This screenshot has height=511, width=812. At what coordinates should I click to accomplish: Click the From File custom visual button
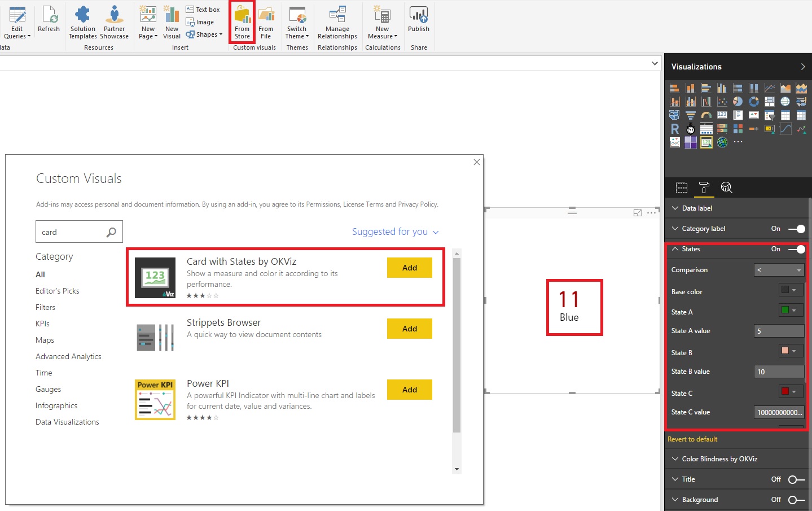tap(266, 23)
